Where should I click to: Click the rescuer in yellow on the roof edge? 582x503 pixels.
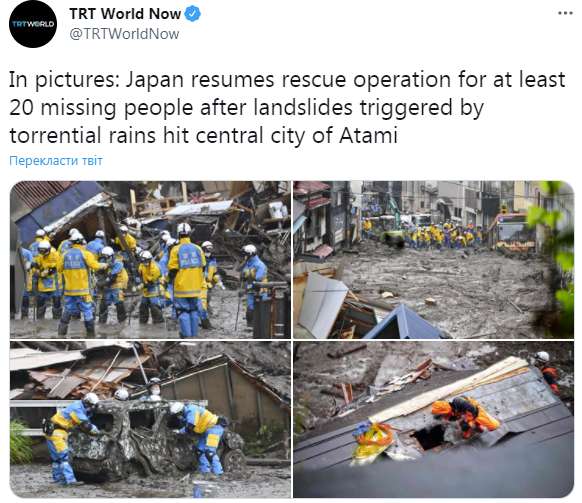(x=373, y=442)
